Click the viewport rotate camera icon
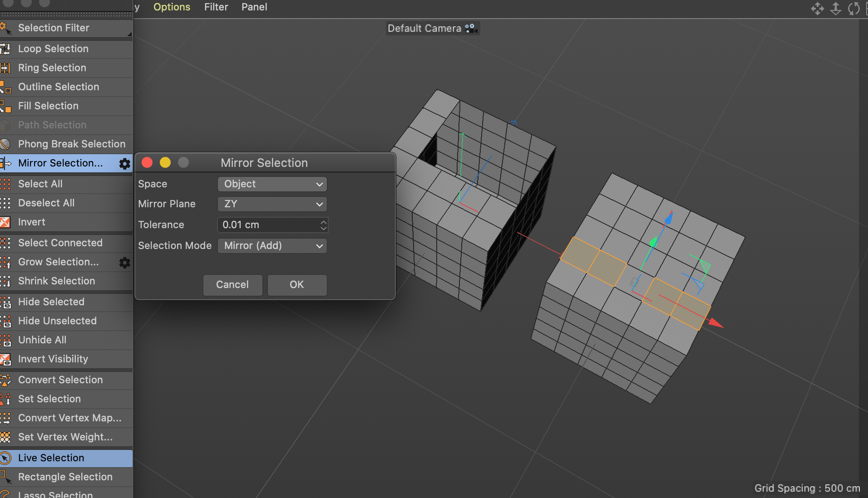 (x=853, y=9)
